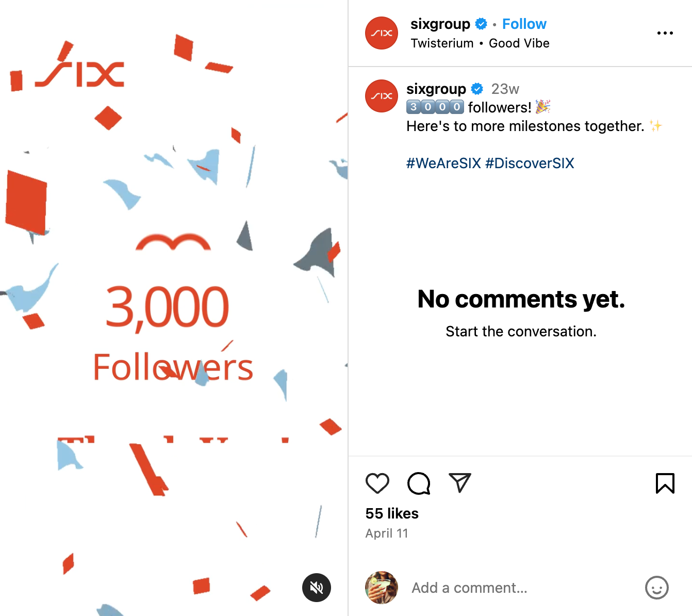Click the 23w post timestamp
692x616 pixels.
tap(505, 89)
